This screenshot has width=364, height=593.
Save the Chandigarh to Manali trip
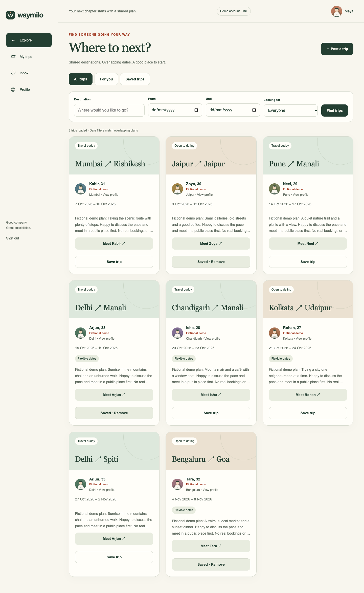[211, 413]
